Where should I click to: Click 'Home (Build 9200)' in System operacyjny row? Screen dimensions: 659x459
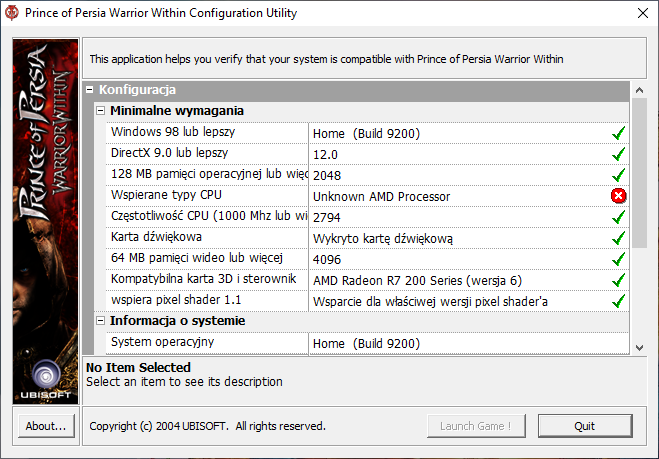366,344
